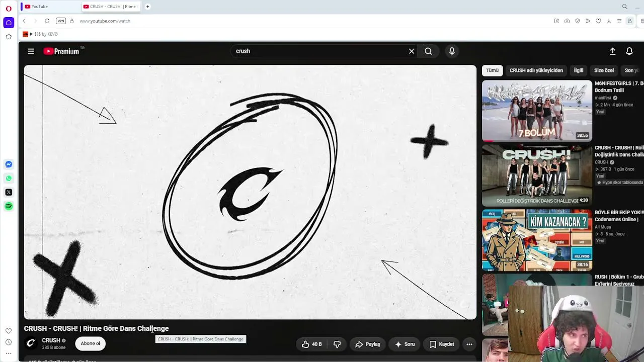Launch Spotify from the Opera sidebar
Image resolution: width=644 pixels, height=362 pixels.
tap(9, 206)
